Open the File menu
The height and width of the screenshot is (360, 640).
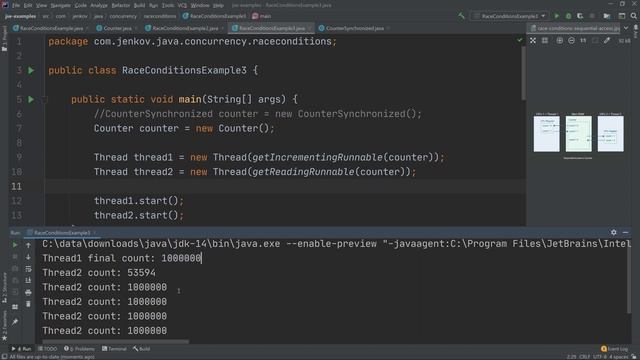[x=16, y=5]
